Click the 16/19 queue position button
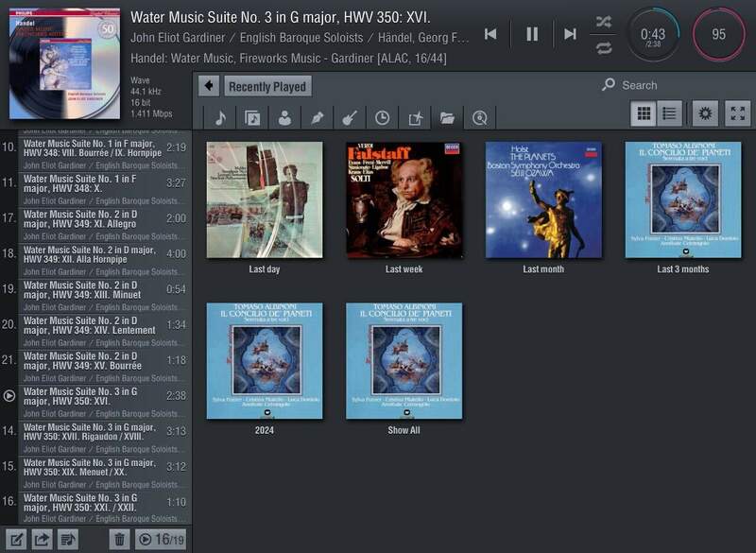Screen dimensions: 756x553 click(x=161, y=539)
